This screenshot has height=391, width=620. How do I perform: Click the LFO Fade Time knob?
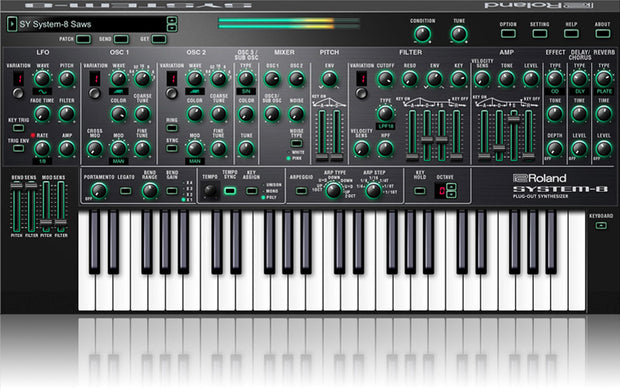coord(42,114)
